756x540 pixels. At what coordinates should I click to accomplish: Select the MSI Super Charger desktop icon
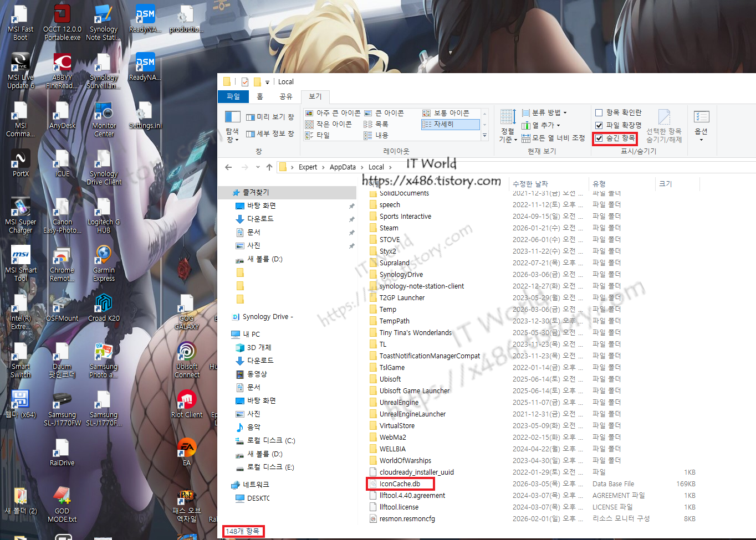click(21, 215)
